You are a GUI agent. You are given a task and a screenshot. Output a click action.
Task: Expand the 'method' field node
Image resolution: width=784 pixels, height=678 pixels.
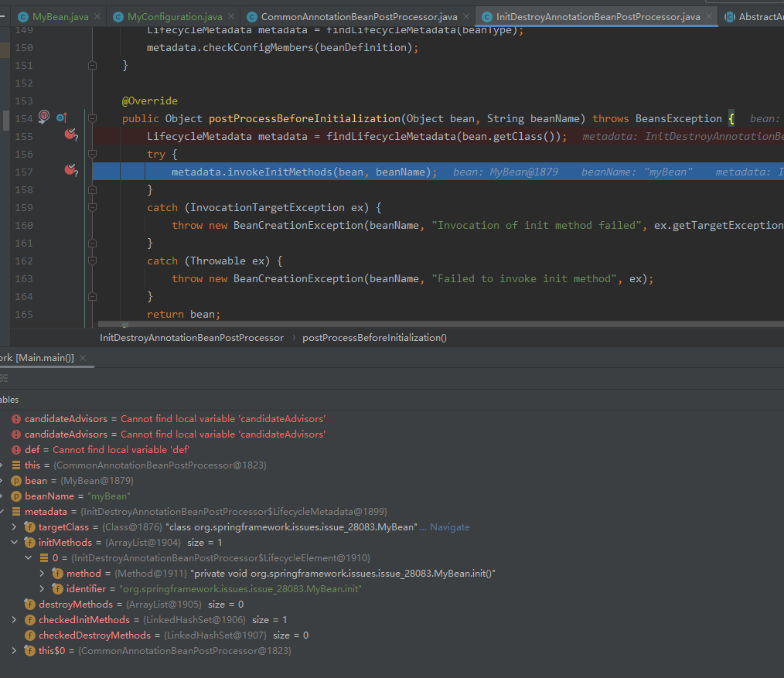[x=42, y=574]
